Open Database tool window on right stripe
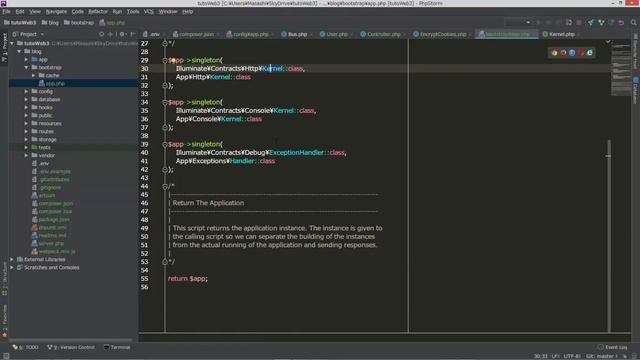Image resolution: width=640 pixels, height=360 pixels. pyautogui.click(x=636, y=90)
